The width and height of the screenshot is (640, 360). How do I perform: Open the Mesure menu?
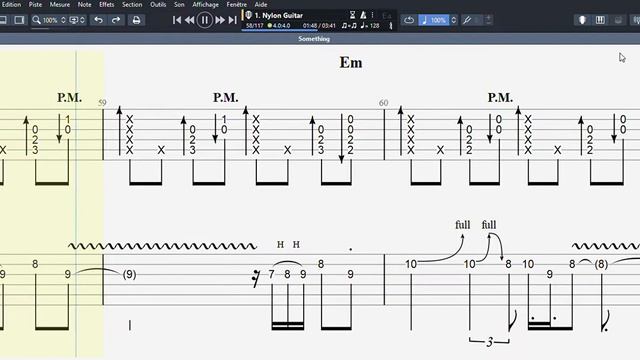tap(60, 4)
